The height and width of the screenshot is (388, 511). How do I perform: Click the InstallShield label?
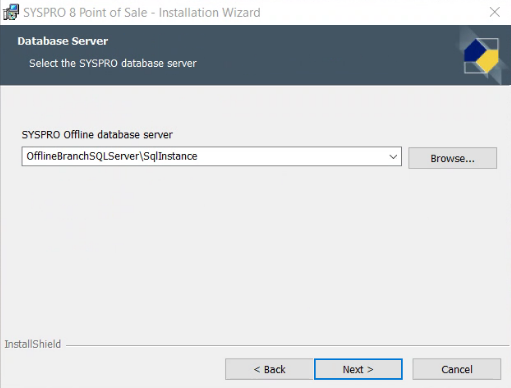(x=33, y=344)
